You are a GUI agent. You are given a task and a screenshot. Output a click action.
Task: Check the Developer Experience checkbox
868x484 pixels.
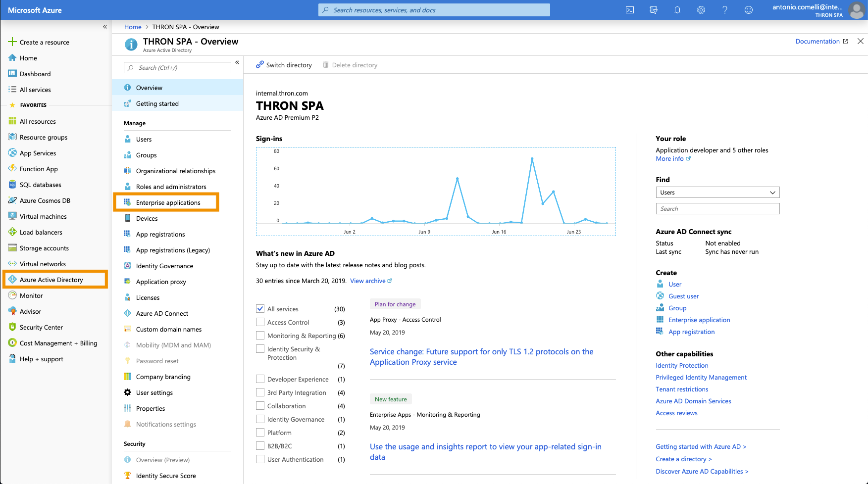coord(260,379)
